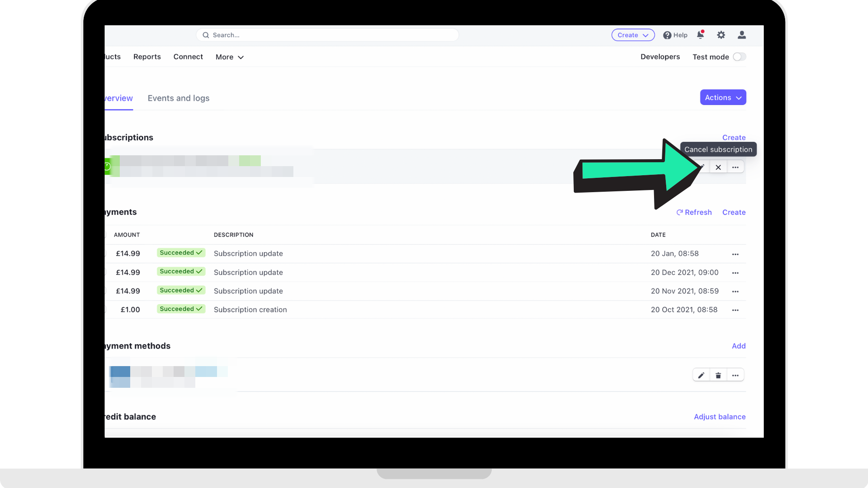
Task: Click Add in the payment methods section
Action: (739, 346)
